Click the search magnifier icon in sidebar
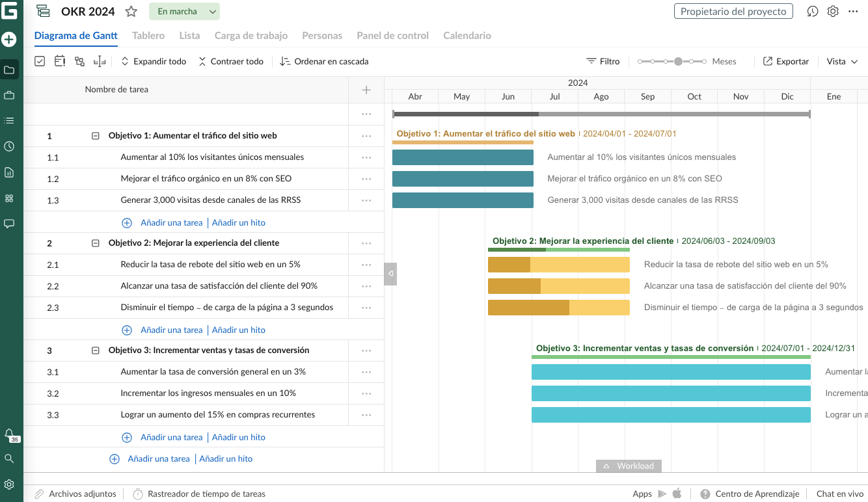868x502 pixels. [9, 458]
